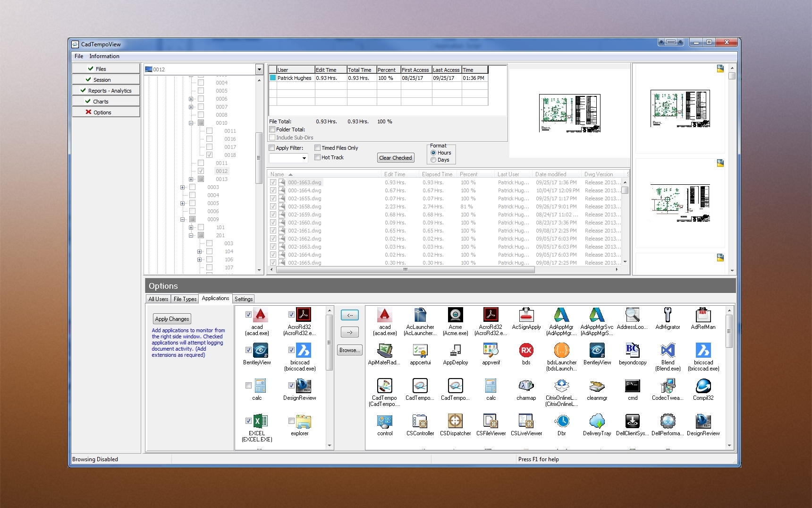
Task: Expand the 0006 tree node
Action: 191,99
